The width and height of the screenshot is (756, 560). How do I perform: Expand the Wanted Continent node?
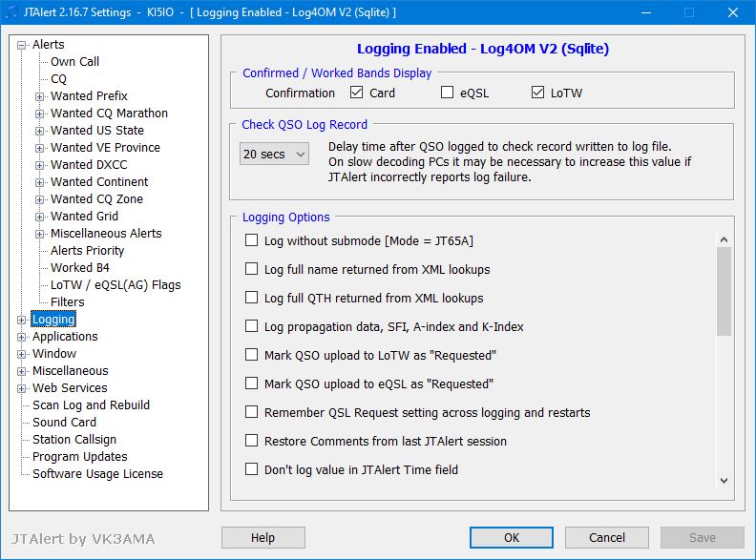pos(39,182)
